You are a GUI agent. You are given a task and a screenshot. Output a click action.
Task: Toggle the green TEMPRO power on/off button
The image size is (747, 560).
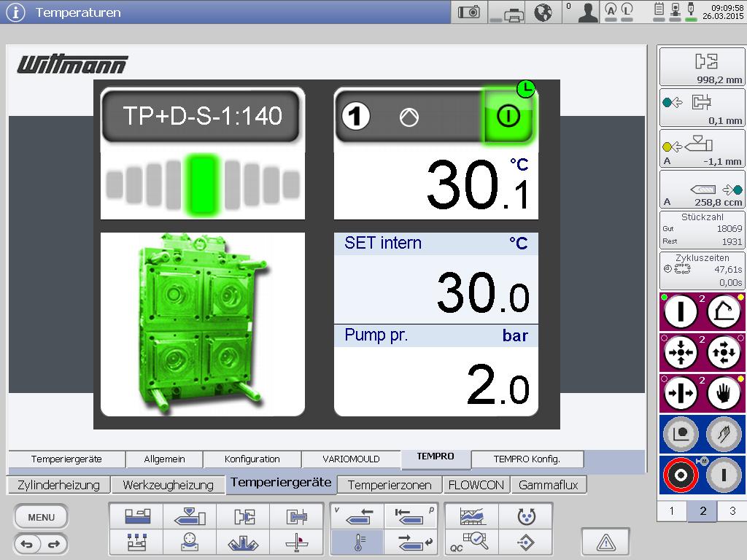[x=508, y=116]
